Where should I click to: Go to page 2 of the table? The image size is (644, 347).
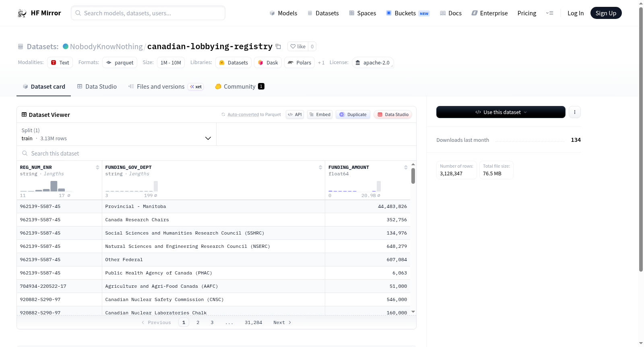pos(198,322)
